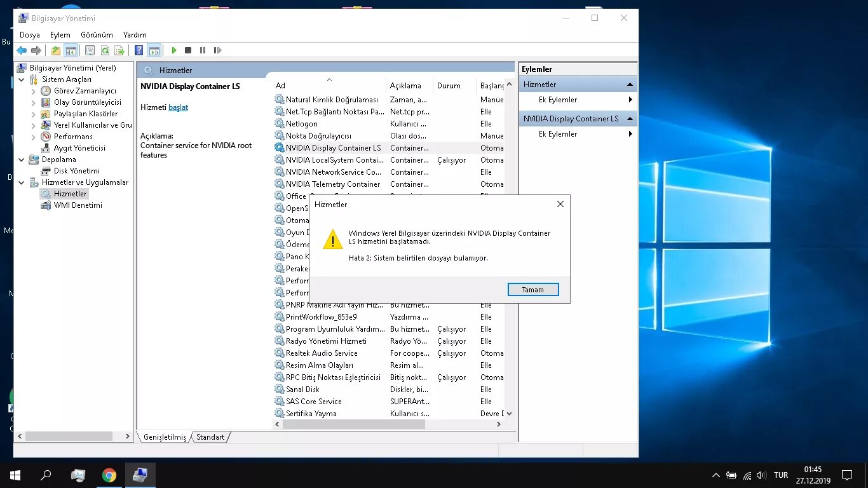Screen dimensions: 868x488
Task: Click Tamam in the error dialog
Action: tap(533, 290)
